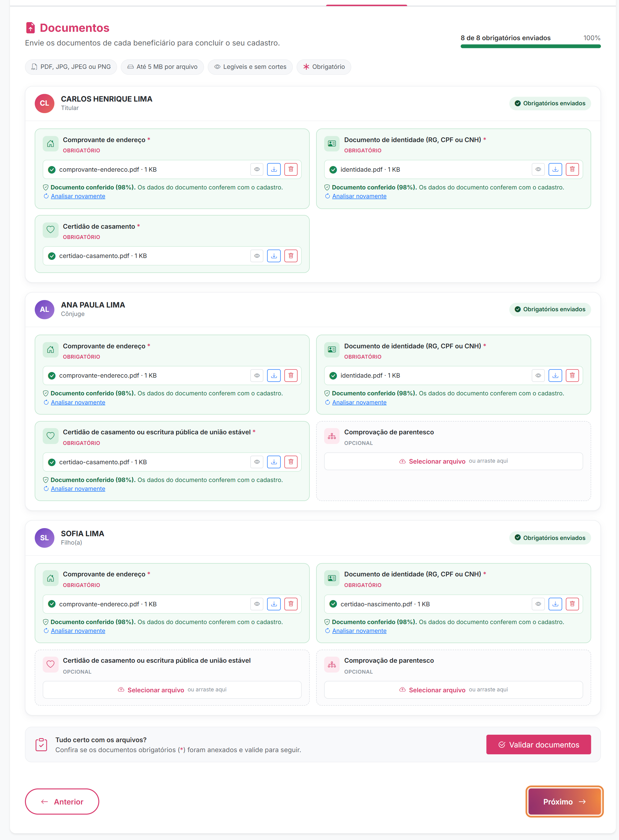Click the AL avatar of Ana Paula Lima
The width and height of the screenshot is (619, 840).
pyautogui.click(x=45, y=309)
